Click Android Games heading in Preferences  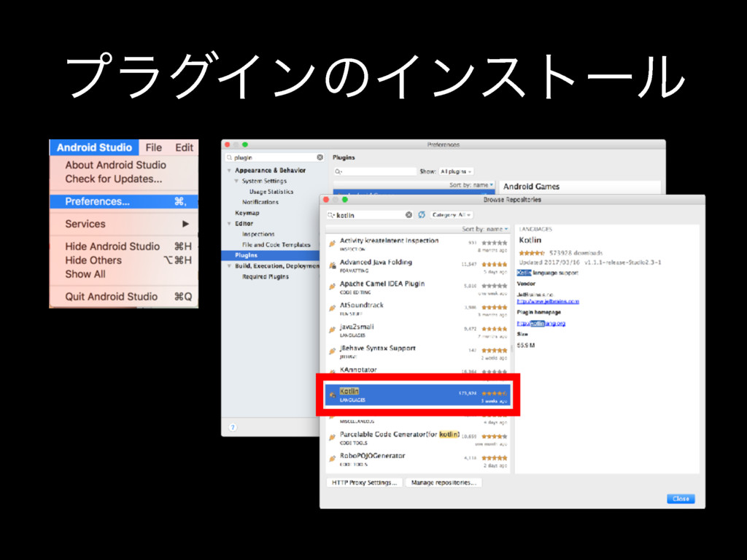point(531,187)
